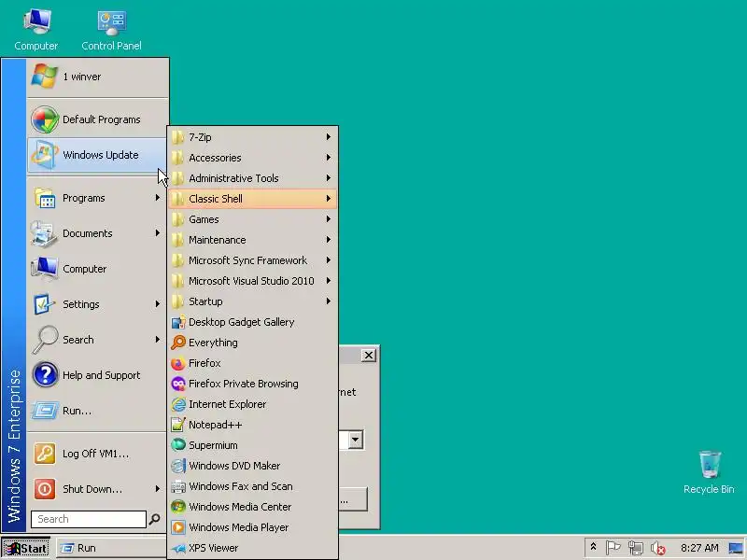747x560 pixels.
Task: Open the XPS Viewer icon
Action: pos(177,548)
